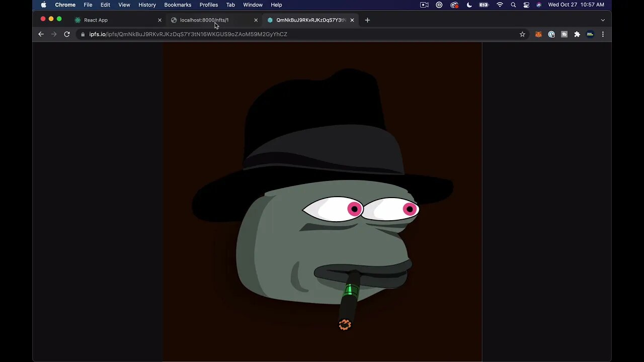The image size is (644, 362).
Task: Open the Apple menu
Action: point(44,5)
